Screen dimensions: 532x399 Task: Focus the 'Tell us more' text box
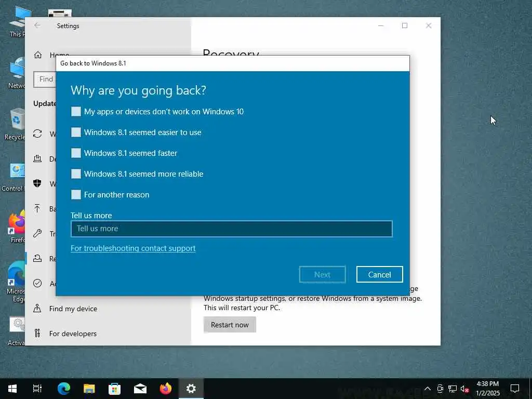[231, 229]
